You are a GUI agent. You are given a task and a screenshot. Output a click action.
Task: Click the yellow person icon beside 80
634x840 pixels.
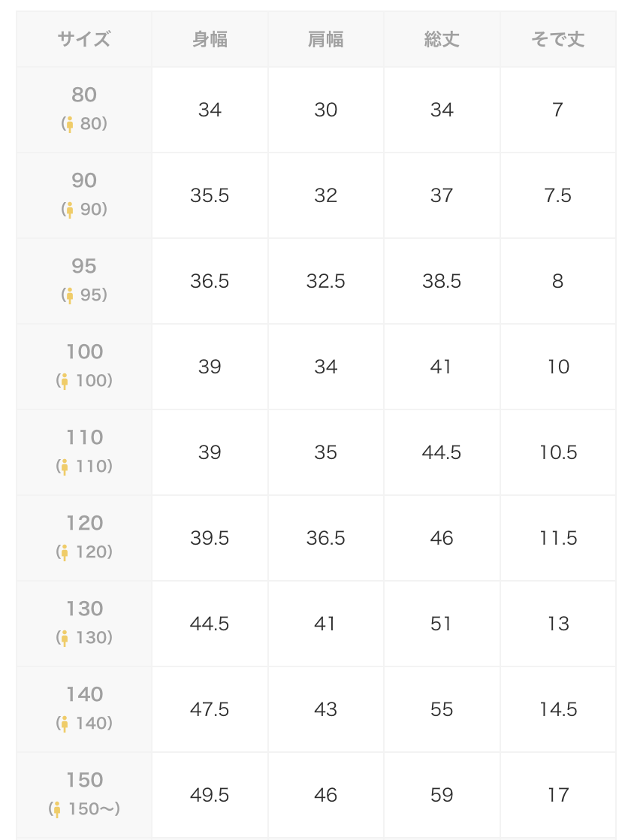click(70, 124)
